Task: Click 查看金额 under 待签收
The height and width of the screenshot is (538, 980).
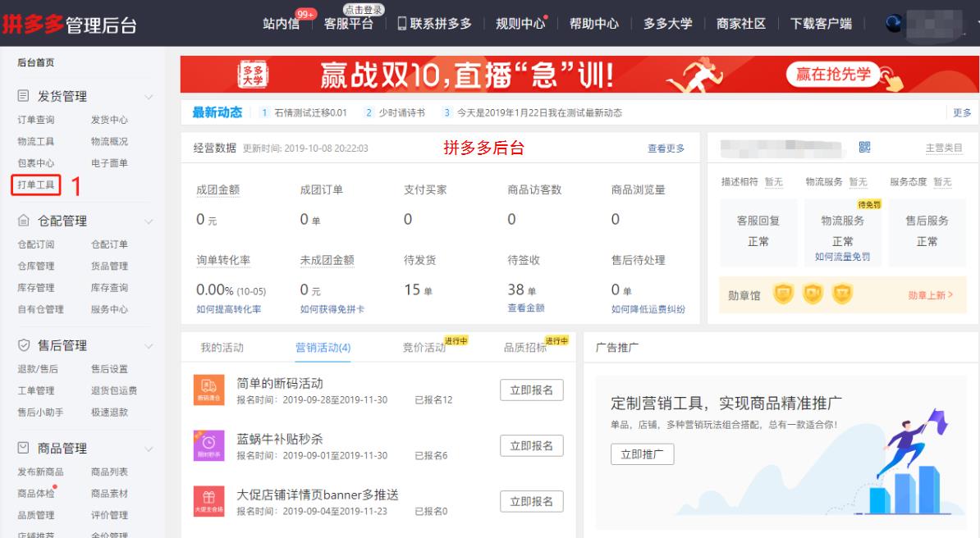Action: 525,308
